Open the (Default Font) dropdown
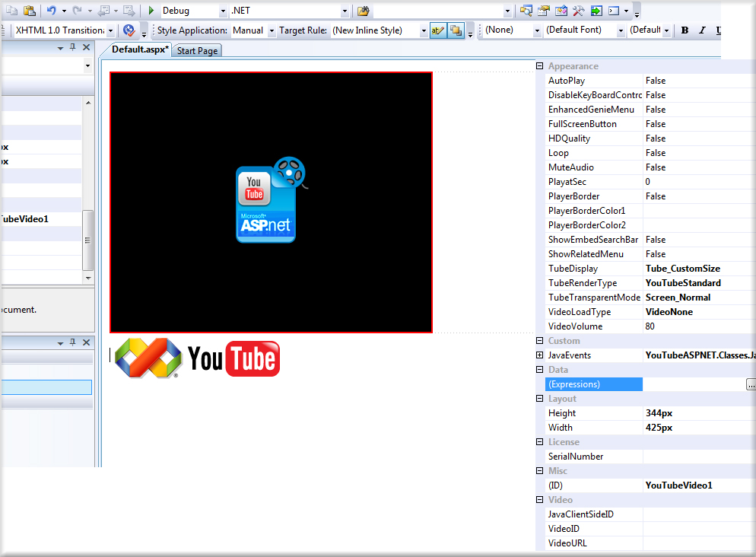756x557 pixels. click(x=621, y=30)
